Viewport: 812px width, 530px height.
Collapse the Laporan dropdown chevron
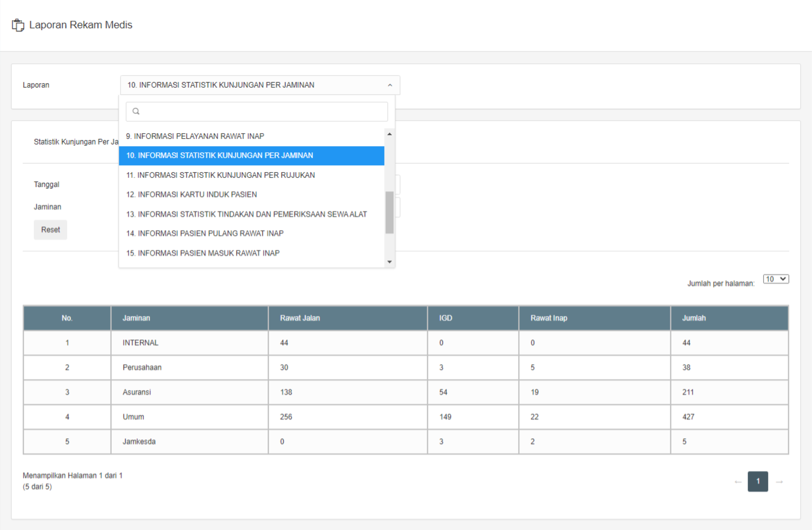390,85
